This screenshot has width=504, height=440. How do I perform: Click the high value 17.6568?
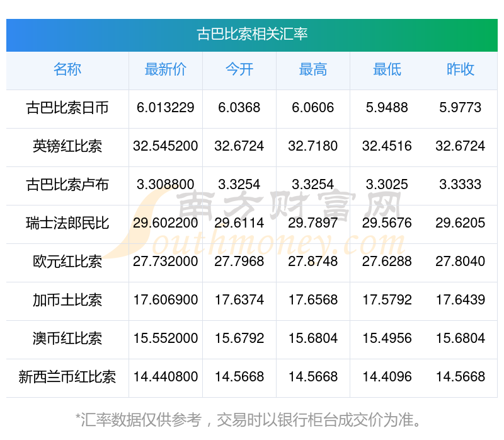312,300
